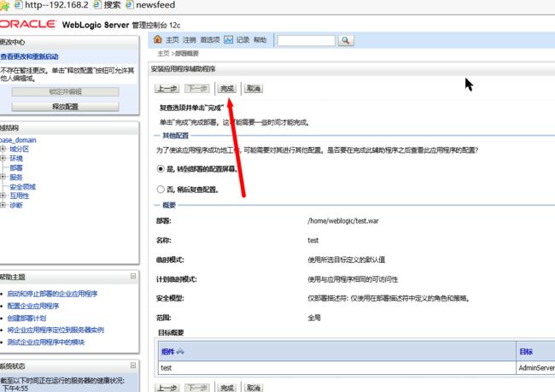Click Oracle logo

pyautogui.click(x=27, y=24)
